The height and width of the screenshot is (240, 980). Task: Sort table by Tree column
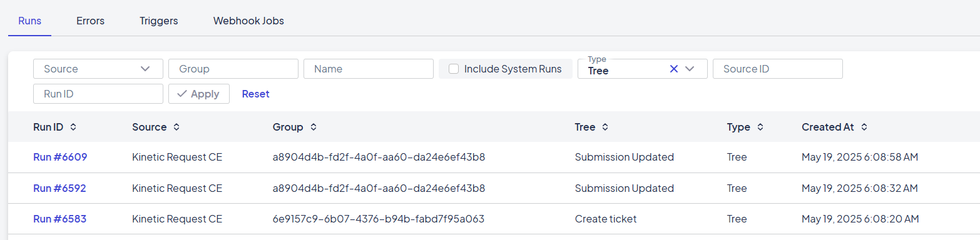point(591,127)
